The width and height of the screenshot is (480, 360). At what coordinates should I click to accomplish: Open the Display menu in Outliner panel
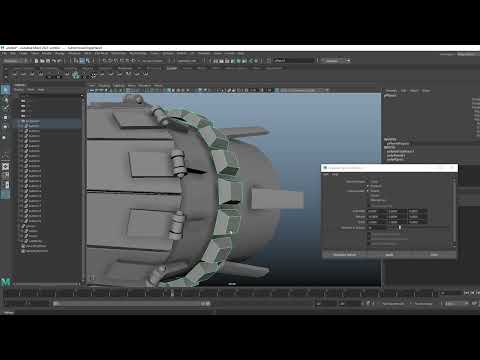click(x=19, y=90)
